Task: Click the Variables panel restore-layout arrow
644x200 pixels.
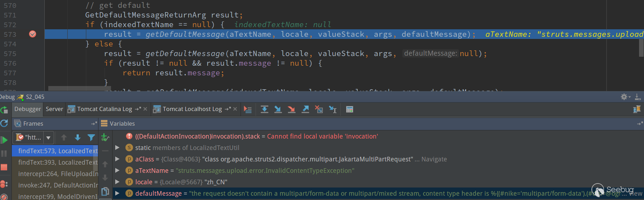Action: pyautogui.click(x=640, y=124)
